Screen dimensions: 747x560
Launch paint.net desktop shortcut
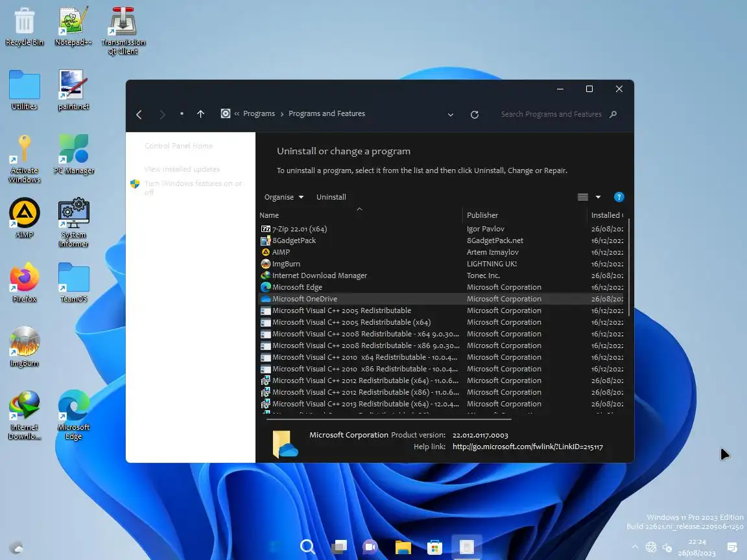[73, 91]
